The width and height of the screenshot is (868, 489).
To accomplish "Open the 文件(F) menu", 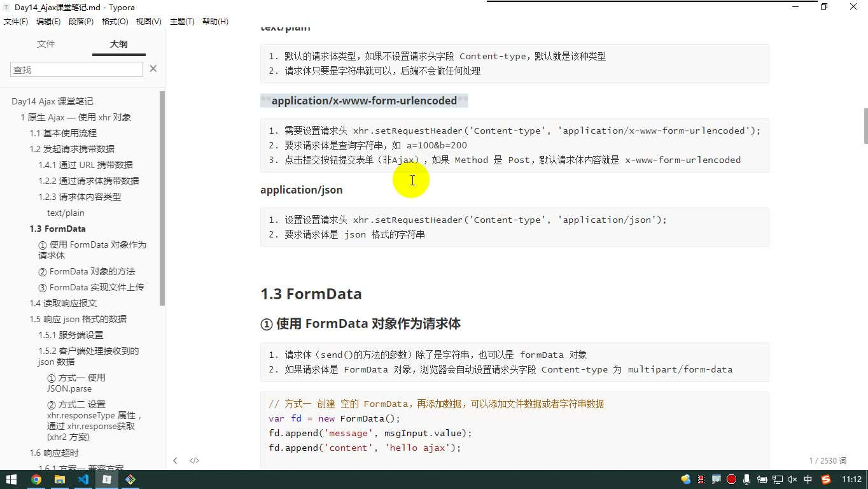I will 16,21.
